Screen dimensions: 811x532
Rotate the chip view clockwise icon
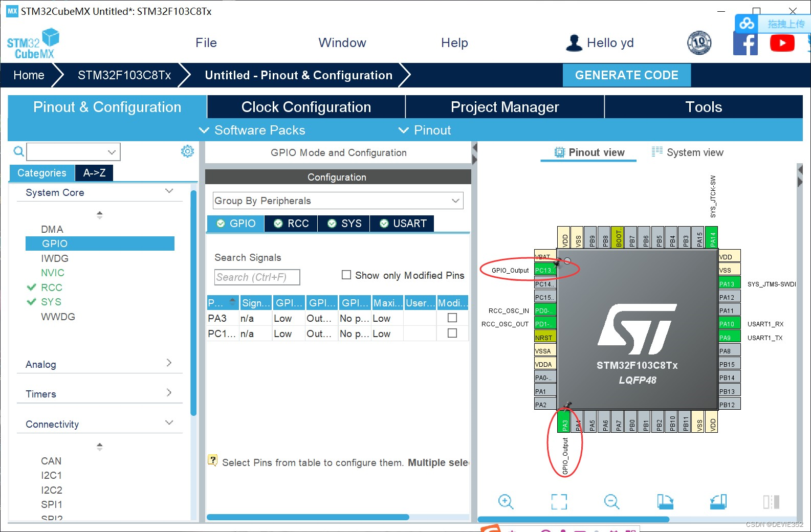coord(665,502)
